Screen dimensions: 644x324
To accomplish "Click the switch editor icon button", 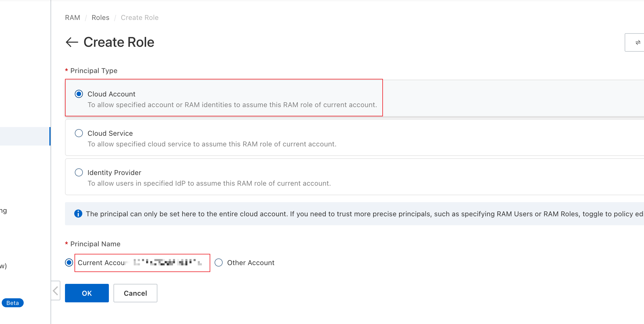I will click(638, 42).
